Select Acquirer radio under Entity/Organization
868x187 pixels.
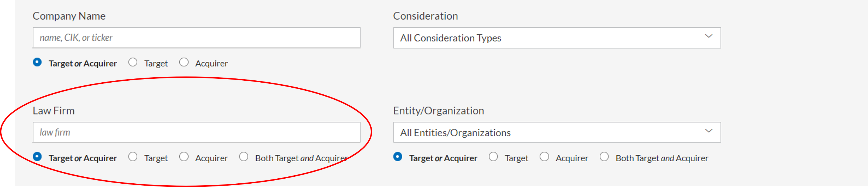click(x=545, y=157)
